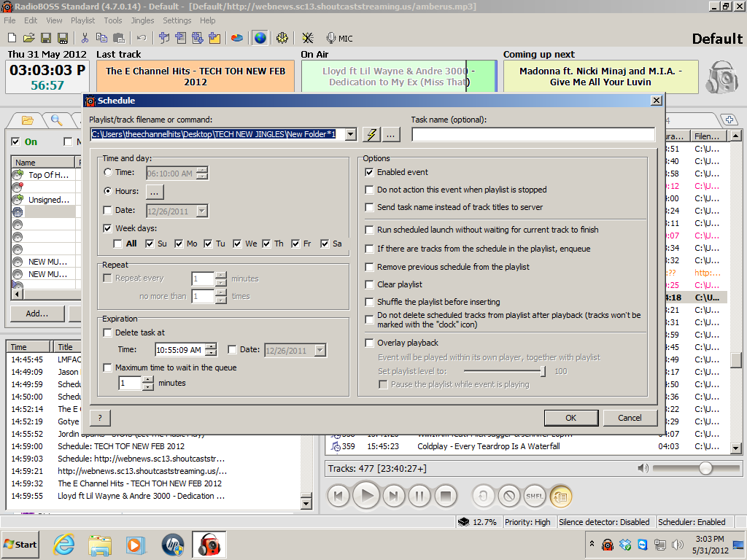
Task: Increase the maximum wait minutes spinner
Action: [148, 379]
